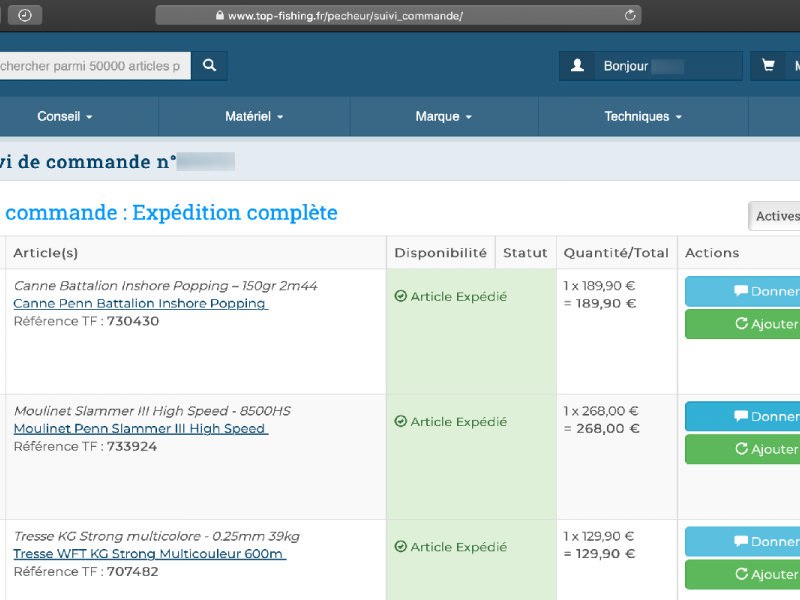800x600 pixels.
Task: Open Moulinet Penn Slammer III High Speed link
Action: [x=140, y=429]
